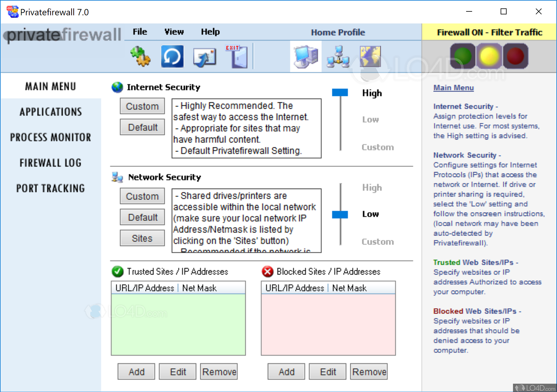Click the email report toolbar icon
The width and height of the screenshot is (557, 392).
[205, 56]
